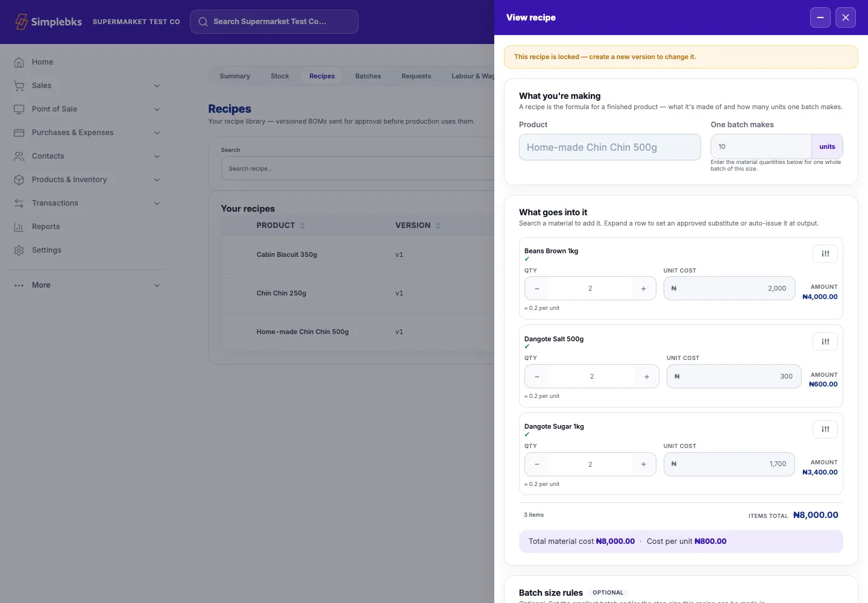Click the More ellipsis icon
The image size is (868, 603).
tap(19, 285)
